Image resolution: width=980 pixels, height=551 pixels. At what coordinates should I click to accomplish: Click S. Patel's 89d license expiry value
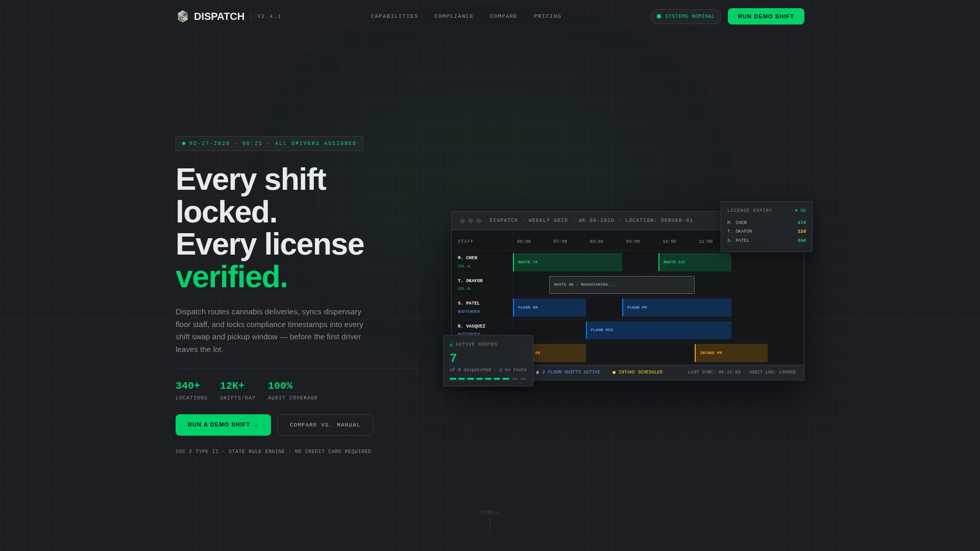tap(801, 241)
